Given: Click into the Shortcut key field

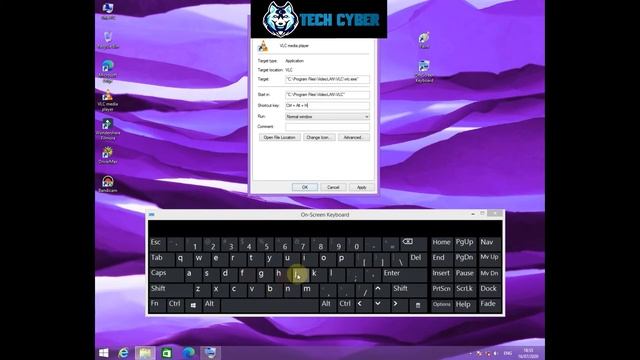Looking at the screenshot, I should [x=327, y=106].
